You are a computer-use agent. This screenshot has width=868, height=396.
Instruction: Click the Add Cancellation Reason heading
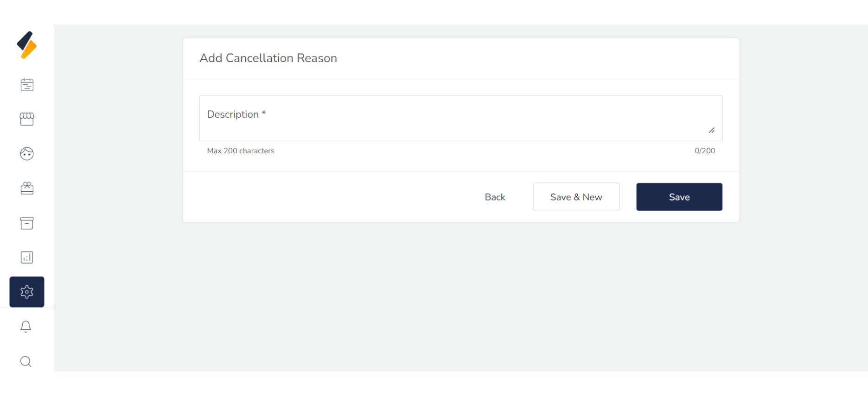(268, 58)
